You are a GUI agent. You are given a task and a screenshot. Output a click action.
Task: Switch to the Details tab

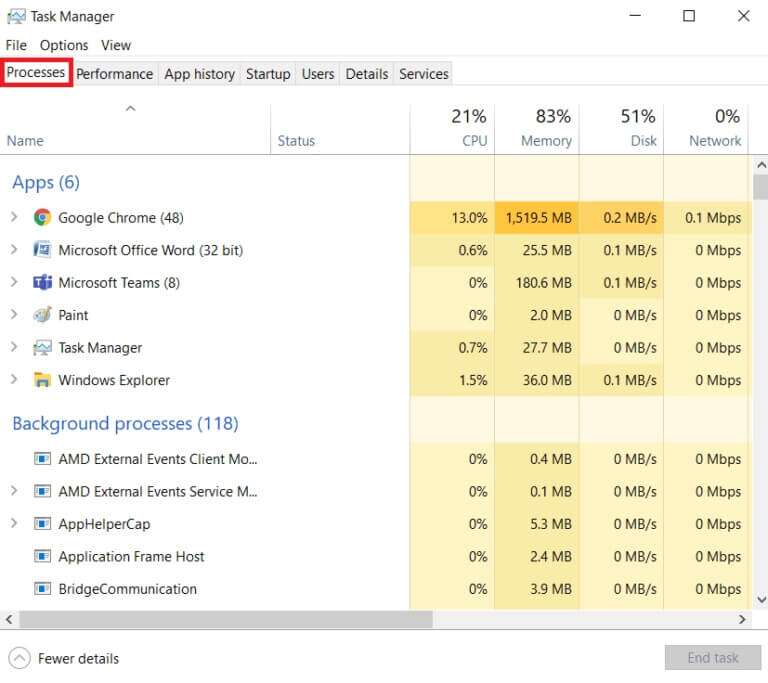[367, 74]
